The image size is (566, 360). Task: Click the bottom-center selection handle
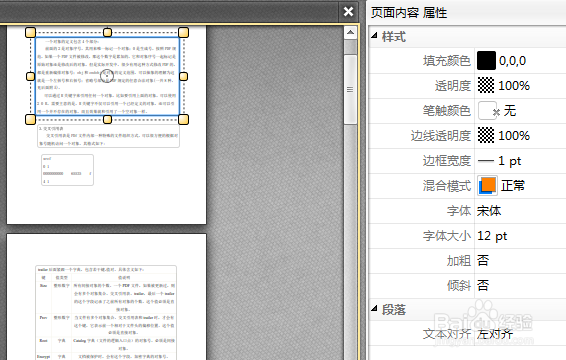[107, 120]
